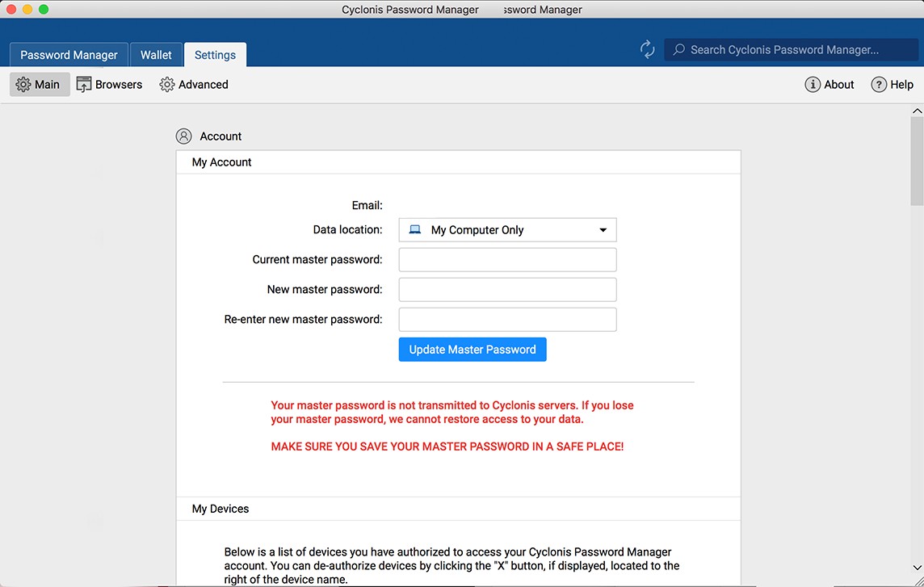The image size is (924, 587).
Task: Open the Advanced gear icon
Action: pyautogui.click(x=167, y=85)
